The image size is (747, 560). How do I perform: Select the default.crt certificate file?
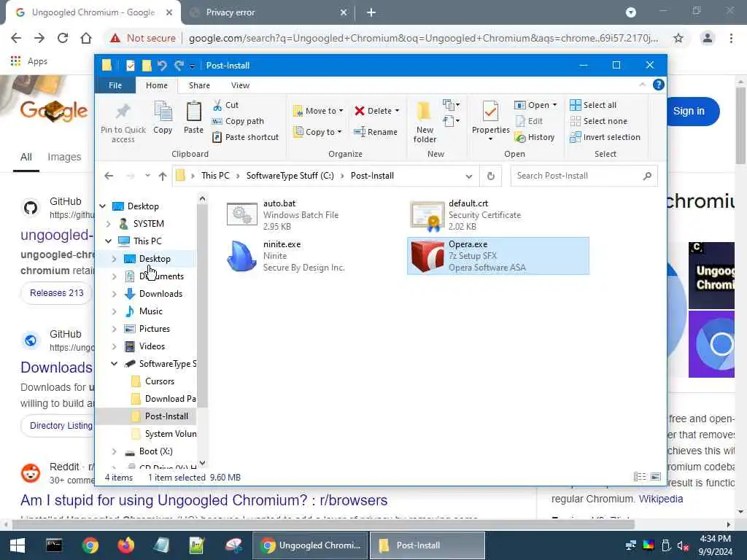coord(498,215)
